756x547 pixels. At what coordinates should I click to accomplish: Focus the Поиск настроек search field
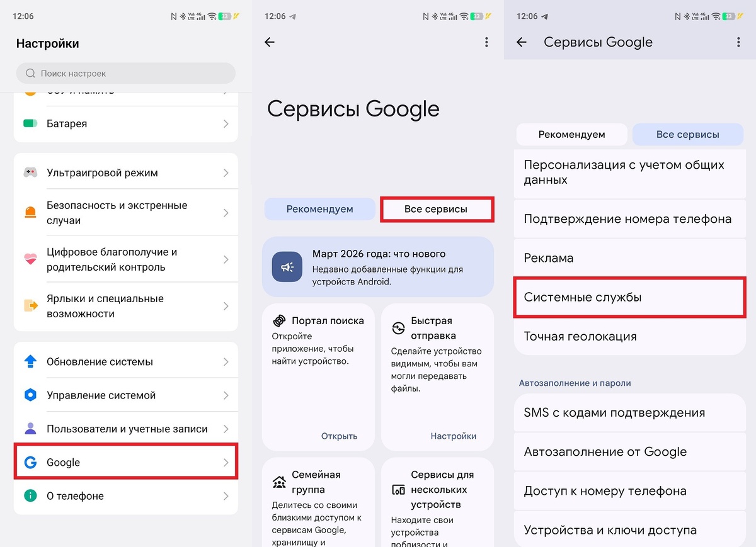coord(126,74)
